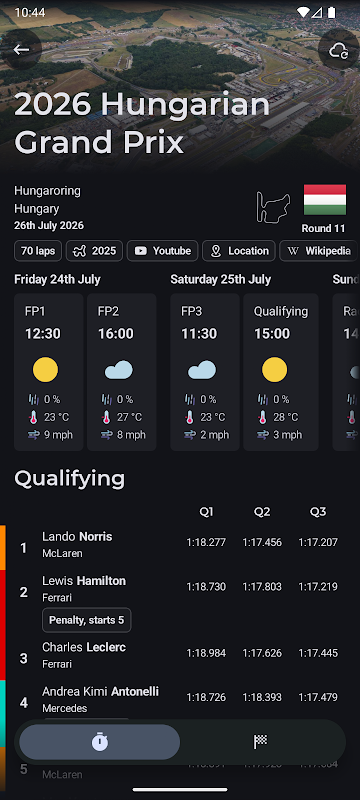360x800 pixels.
Task: Tap the 70 laps chip
Action: pyautogui.click(x=38, y=251)
